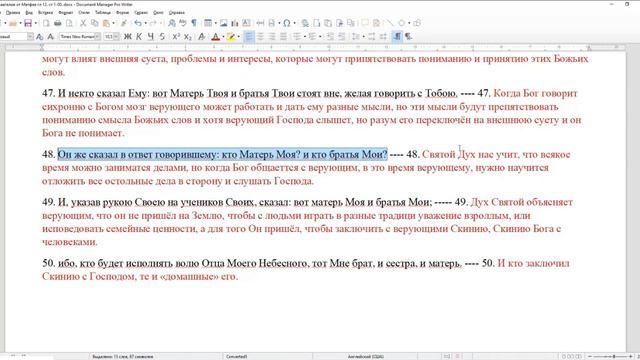Click the Align Right icon
The image size is (640, 360).
pyautogui.click(x=272, y=37)
